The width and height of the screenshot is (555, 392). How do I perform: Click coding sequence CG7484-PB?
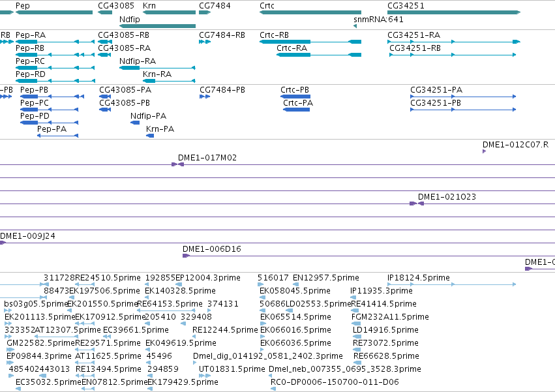click(222, 90)
